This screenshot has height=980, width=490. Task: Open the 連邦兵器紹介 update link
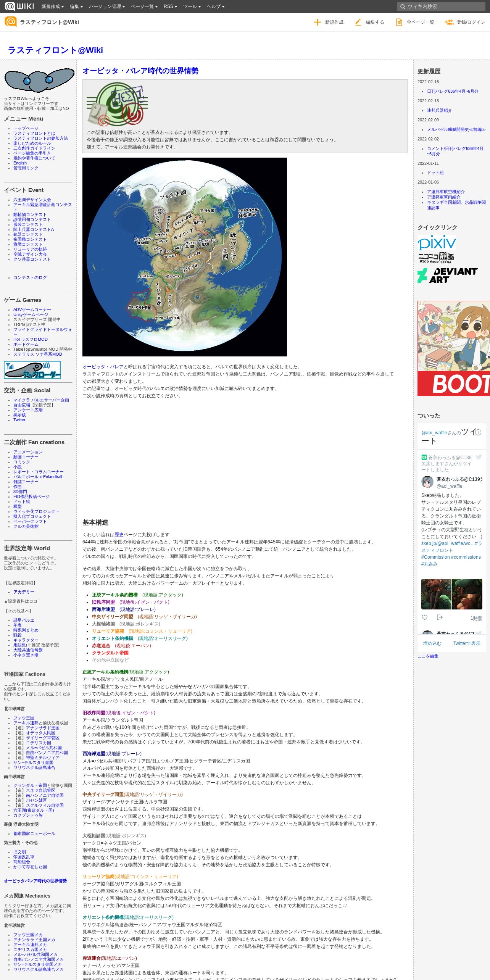click(x=439, y=111)
